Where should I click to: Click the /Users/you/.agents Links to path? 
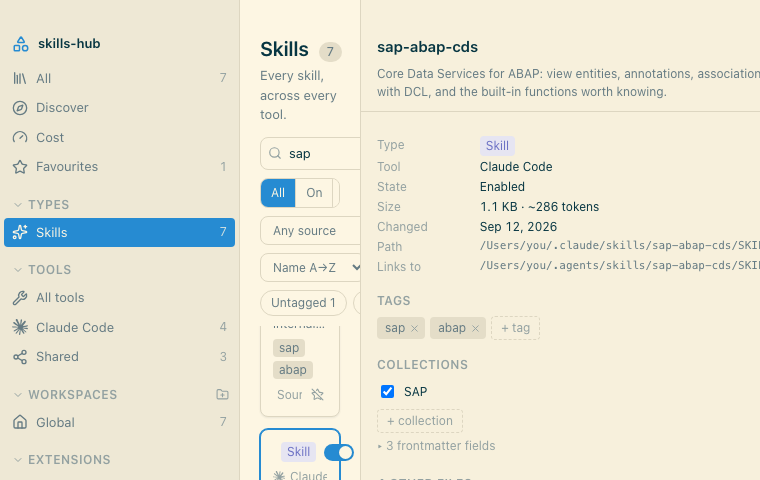[620, 266]
